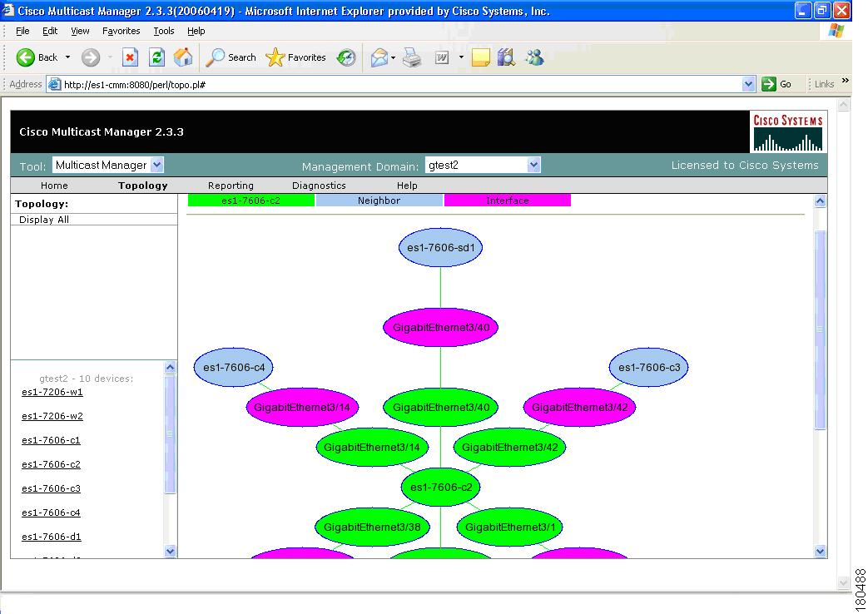Print page with printer icon

tap(412, 57)
